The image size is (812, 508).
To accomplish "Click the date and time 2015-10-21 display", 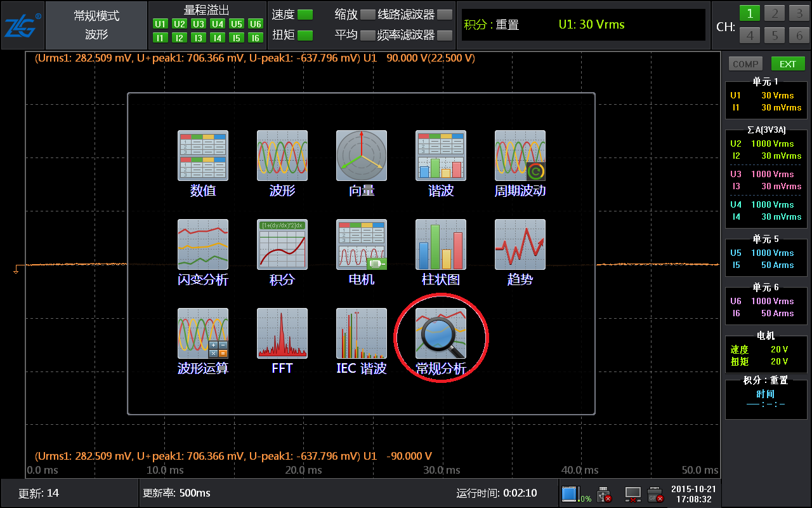I will tap(694, 493).
